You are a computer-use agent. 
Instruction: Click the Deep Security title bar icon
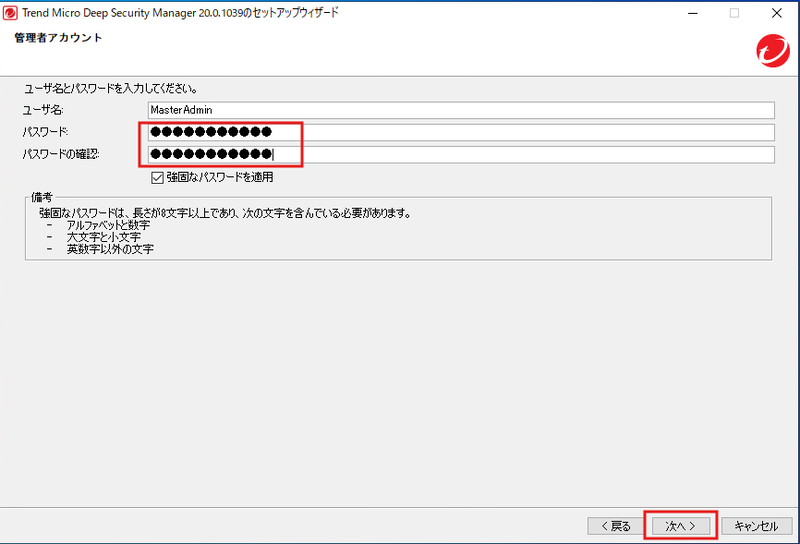click(10, 13)
